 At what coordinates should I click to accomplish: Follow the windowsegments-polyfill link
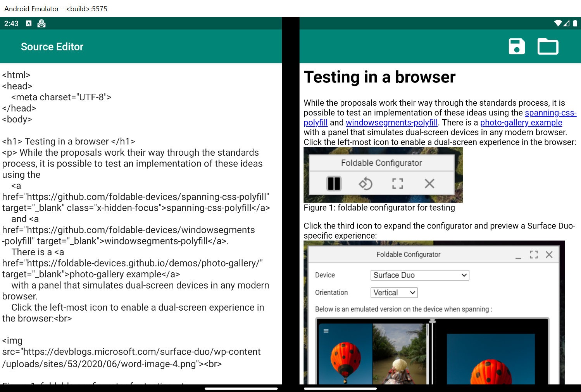click(x=391, y=122)
